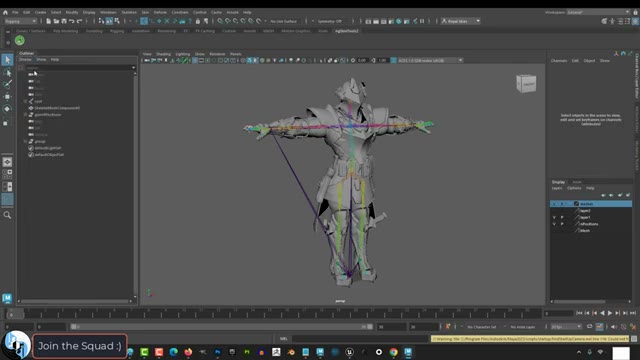This screenshot has height=360, width=640.
Task: Click the Redo arrow icon
Action: pyautogui.click(x=80, y=21)
